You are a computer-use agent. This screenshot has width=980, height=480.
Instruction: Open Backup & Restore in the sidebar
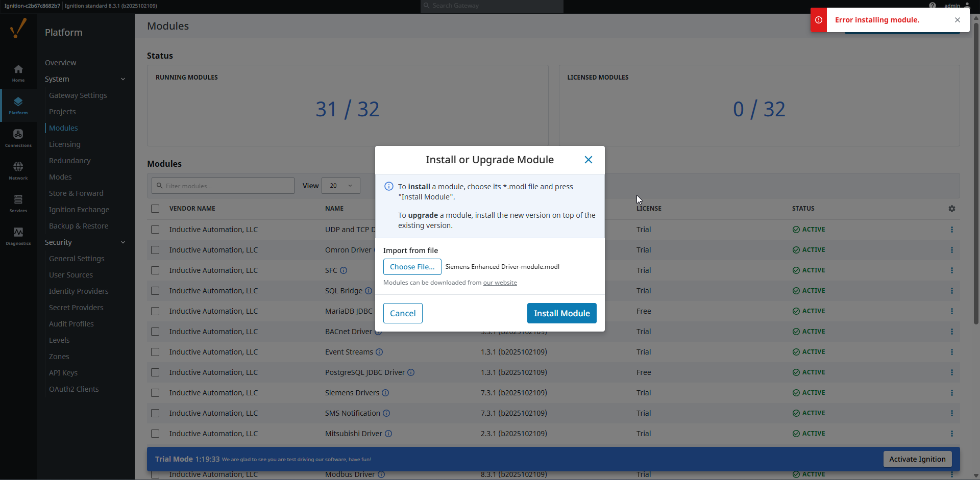pyautogui.click(x=79, y=226)
